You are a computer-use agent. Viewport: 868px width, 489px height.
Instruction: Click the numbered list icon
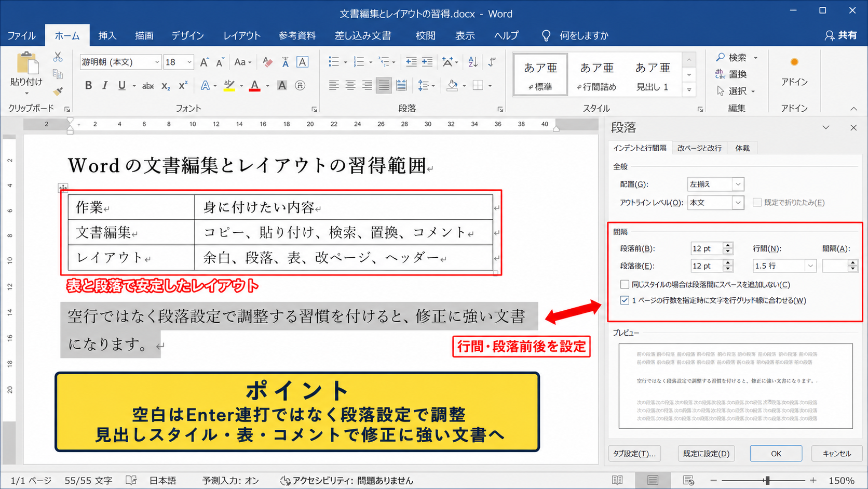click(359, 62)
